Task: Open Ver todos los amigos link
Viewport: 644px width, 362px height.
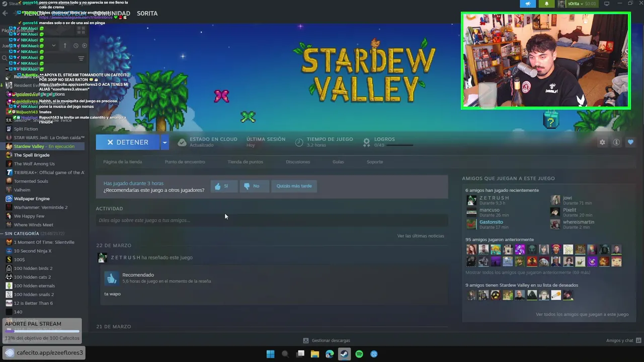Action: point(582,314)
